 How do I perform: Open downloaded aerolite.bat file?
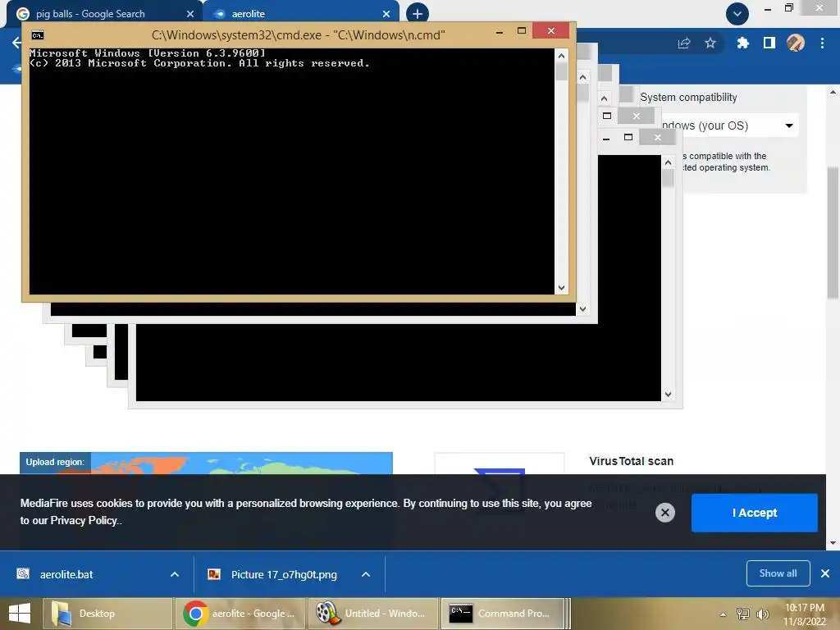coord(66,574)
